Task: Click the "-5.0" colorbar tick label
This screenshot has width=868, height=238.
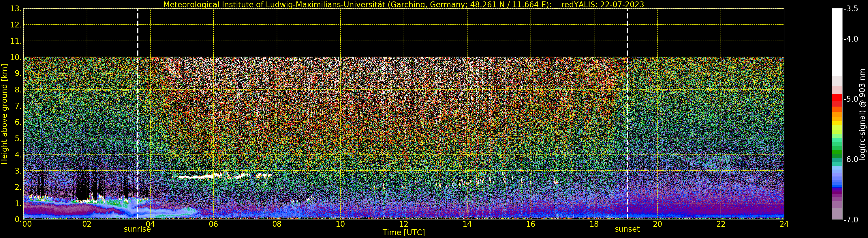Action: pos(851,99)
